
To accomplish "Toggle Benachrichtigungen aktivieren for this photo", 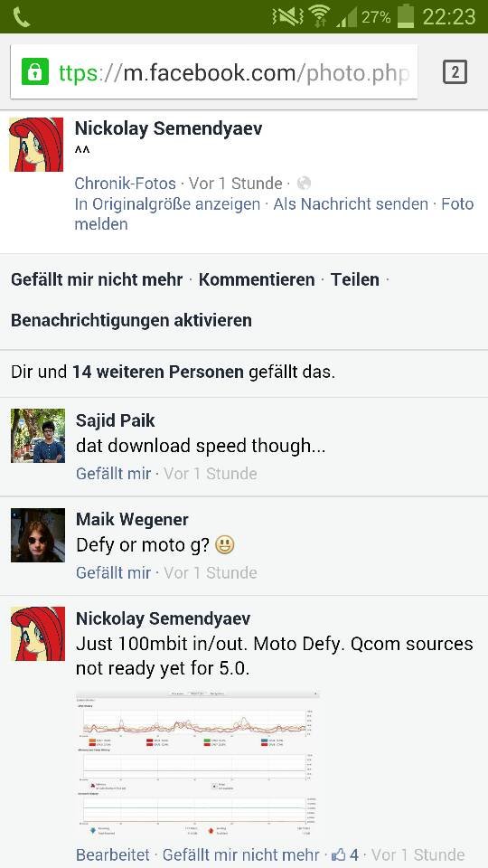I will coord(131,320).
